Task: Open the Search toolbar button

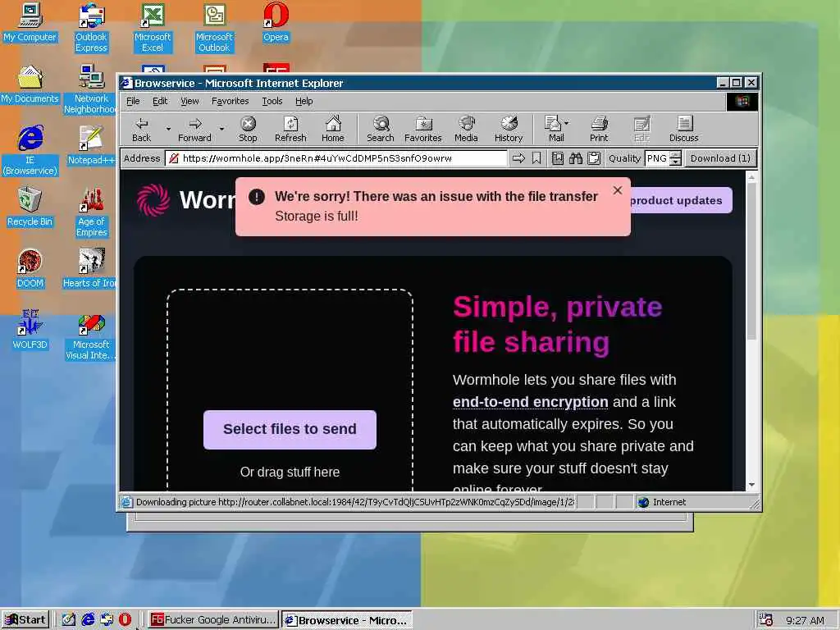Action: click(381, 130)
